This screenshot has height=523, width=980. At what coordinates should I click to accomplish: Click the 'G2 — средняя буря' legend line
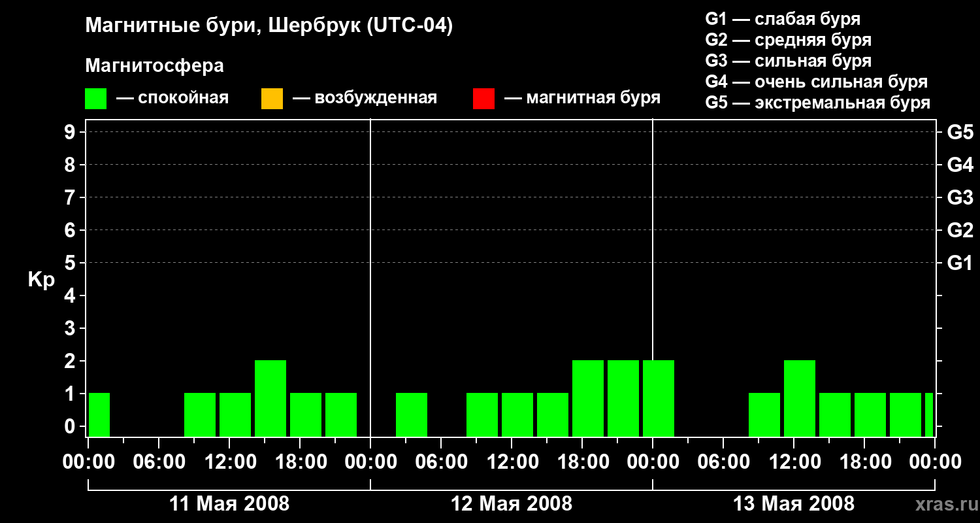789,40
